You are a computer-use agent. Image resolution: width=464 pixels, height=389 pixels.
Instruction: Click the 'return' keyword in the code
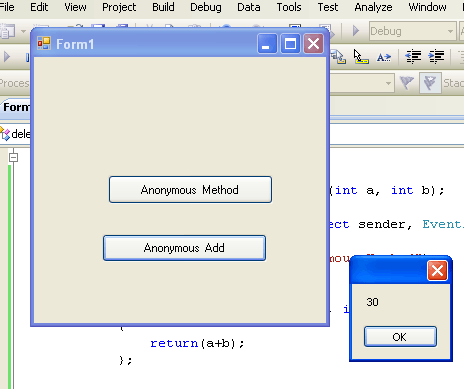tap(174, 343)
